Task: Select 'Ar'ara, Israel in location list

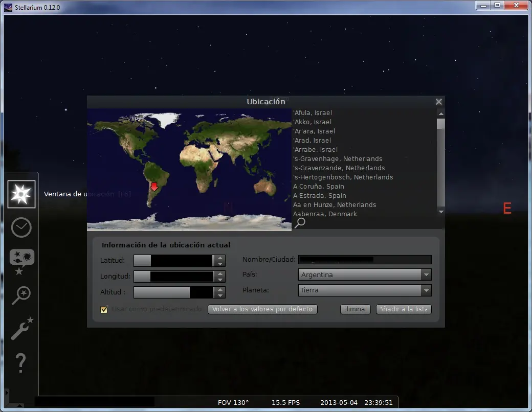Action: pyautogui.click(x=314, y=131)
